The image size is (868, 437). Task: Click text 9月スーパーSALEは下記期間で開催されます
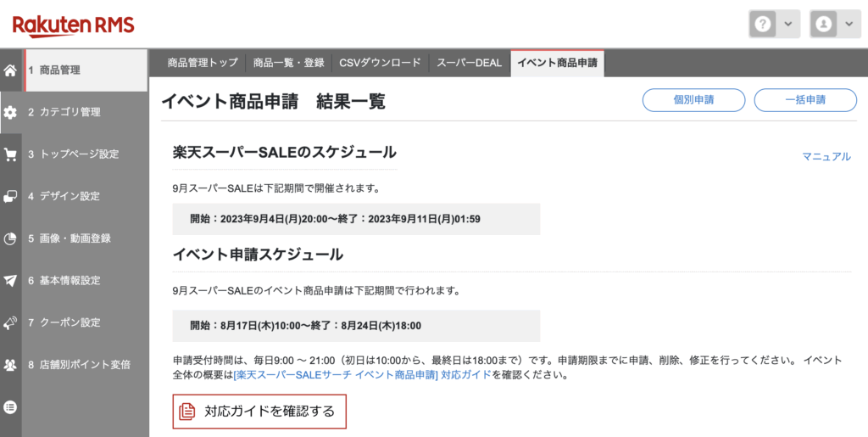(x=277, y=188)
